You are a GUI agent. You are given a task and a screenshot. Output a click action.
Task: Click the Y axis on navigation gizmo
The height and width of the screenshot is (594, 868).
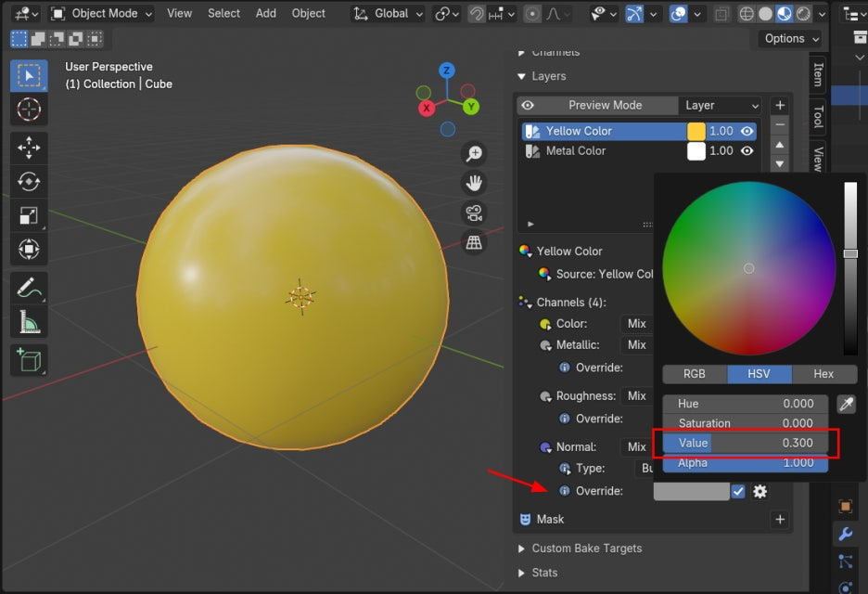point(471,107)
